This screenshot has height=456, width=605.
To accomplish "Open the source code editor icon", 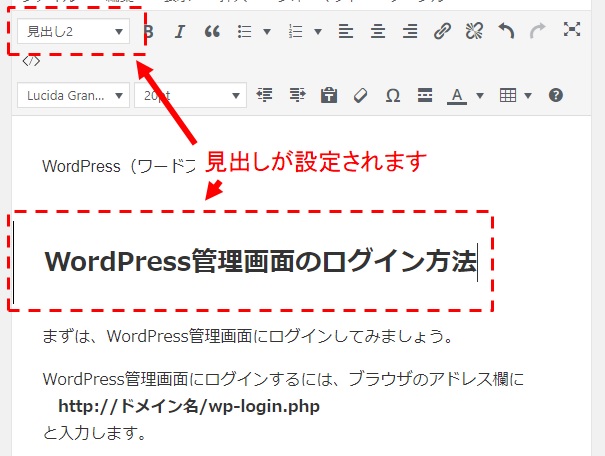I will pos(31,61).
